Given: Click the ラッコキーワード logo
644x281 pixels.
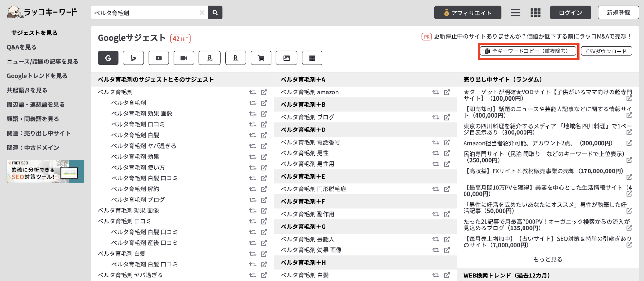Looking at the screenshot, I should (42, 12).
